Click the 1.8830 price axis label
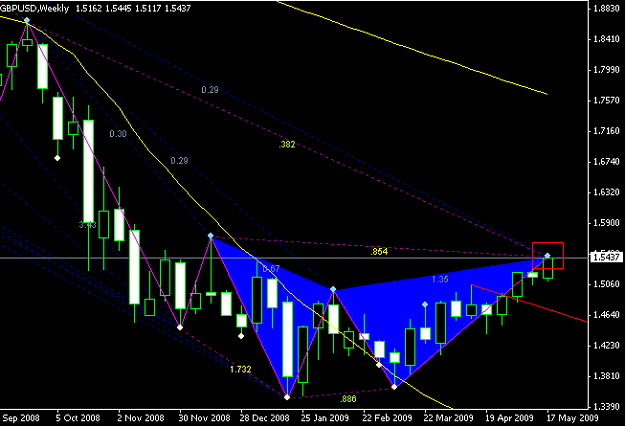 [x=606, y=8]
